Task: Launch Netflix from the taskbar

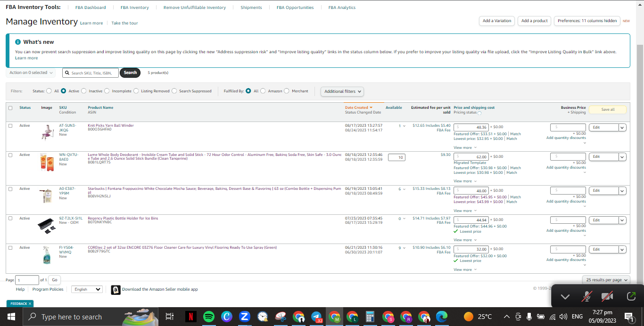Action: tap(190, 317)
